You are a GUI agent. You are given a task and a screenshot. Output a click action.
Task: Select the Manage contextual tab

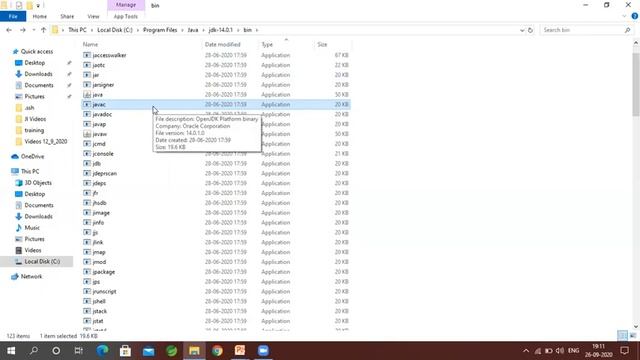click(126, 5)
